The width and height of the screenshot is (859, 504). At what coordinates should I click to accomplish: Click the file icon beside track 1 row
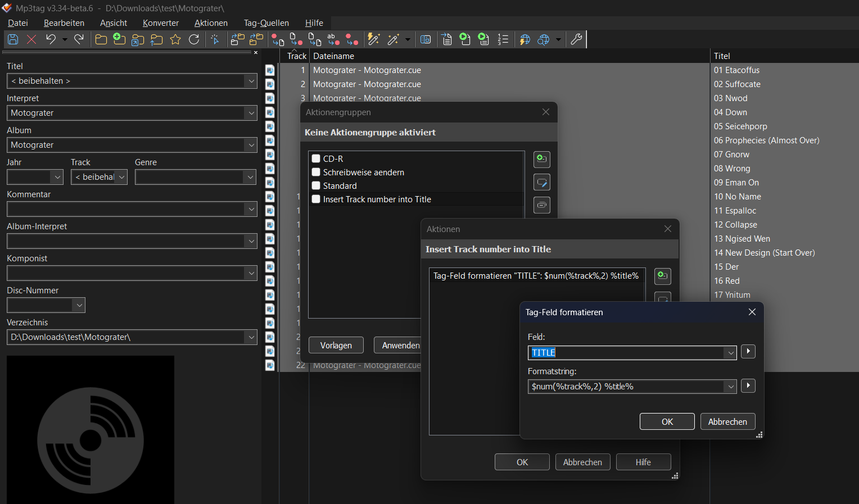[x=270, y=70]
